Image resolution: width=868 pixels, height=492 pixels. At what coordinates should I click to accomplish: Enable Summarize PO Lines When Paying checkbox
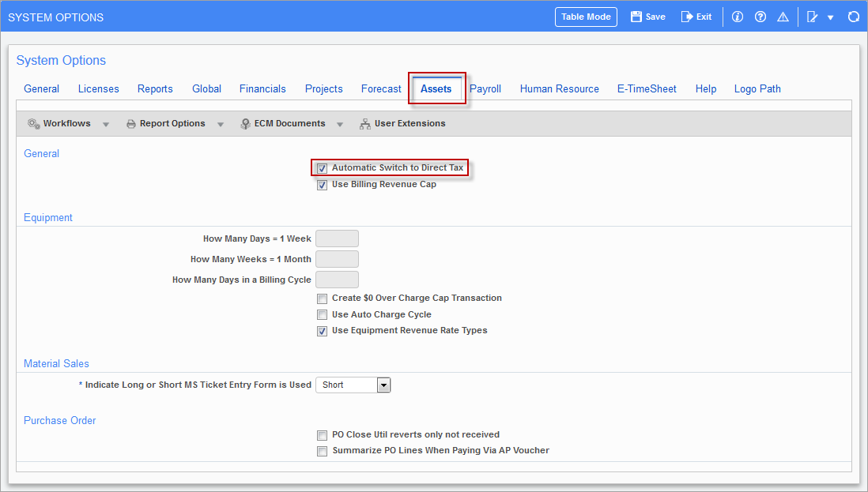323,452
